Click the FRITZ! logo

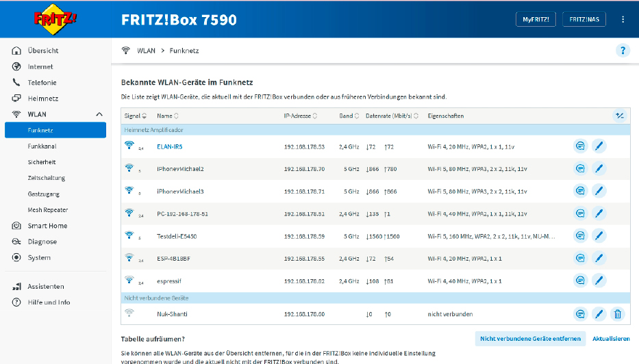[55, 19]
